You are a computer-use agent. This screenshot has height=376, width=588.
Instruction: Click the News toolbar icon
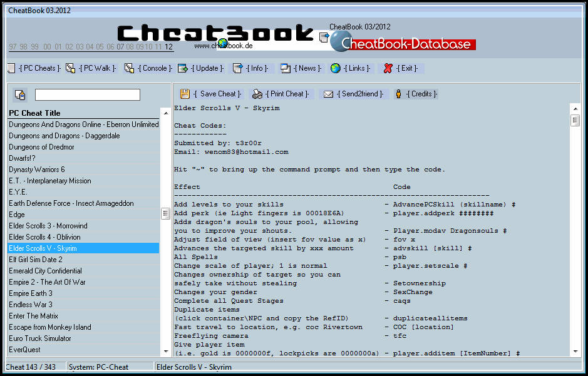[286, 68]
